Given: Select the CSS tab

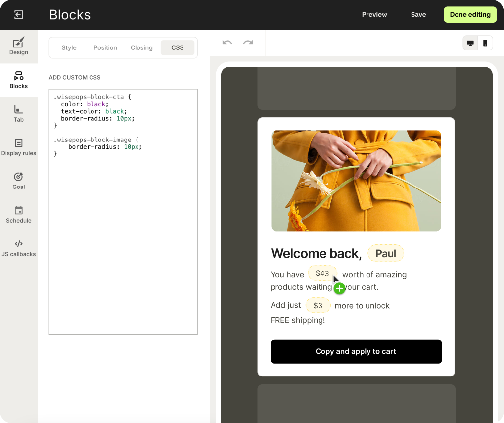Looking at the screenshot, I should pyautogui.click(x=177, y=48).
